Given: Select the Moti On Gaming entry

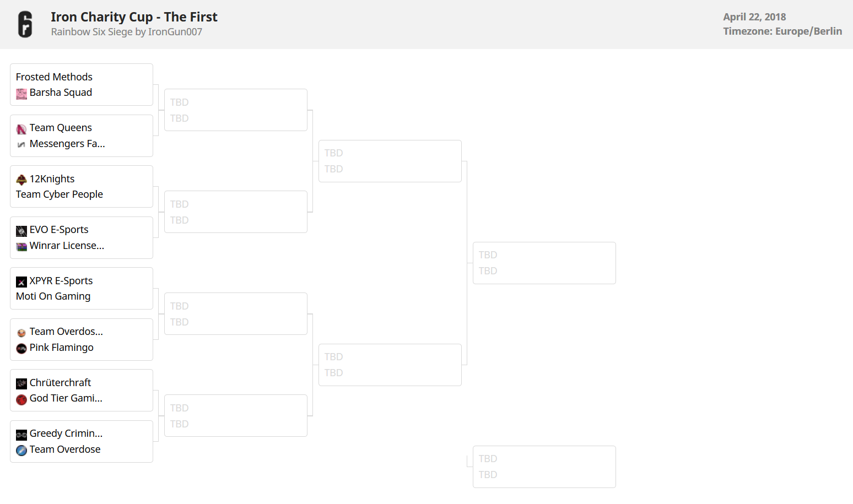Looking at the screenshot, I should point(53,296).
